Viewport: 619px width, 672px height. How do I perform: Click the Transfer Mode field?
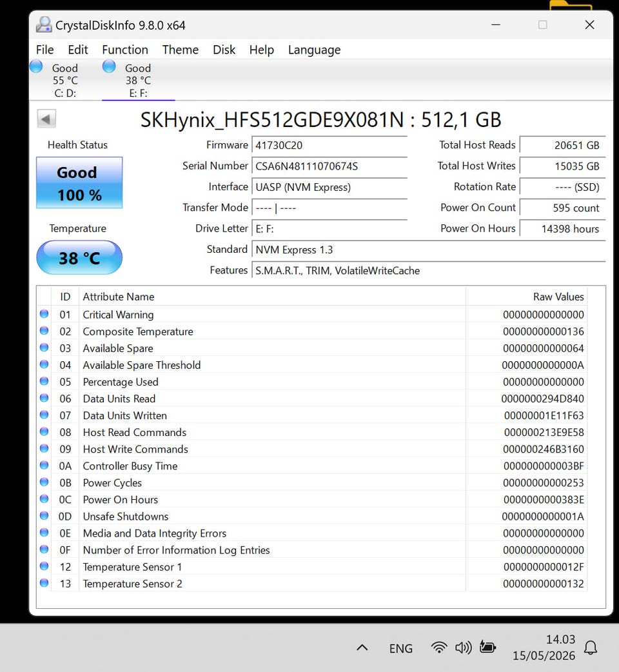(x=329, y=208)
